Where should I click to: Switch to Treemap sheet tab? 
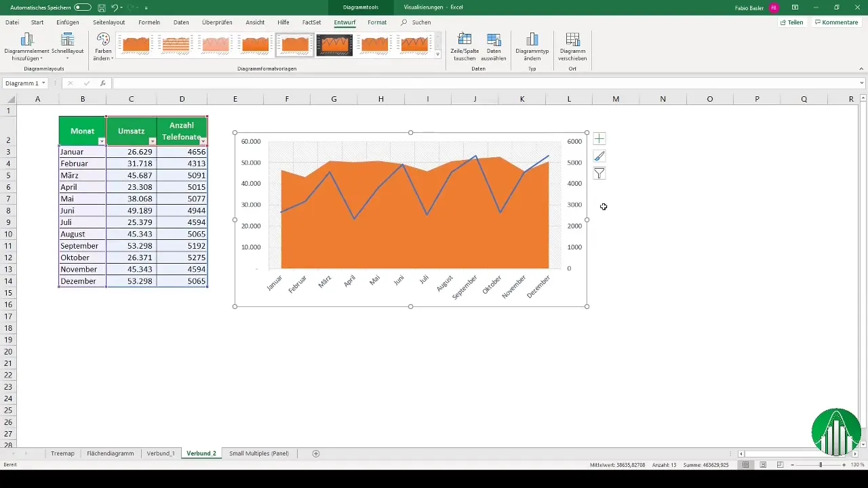pos(62,453)
